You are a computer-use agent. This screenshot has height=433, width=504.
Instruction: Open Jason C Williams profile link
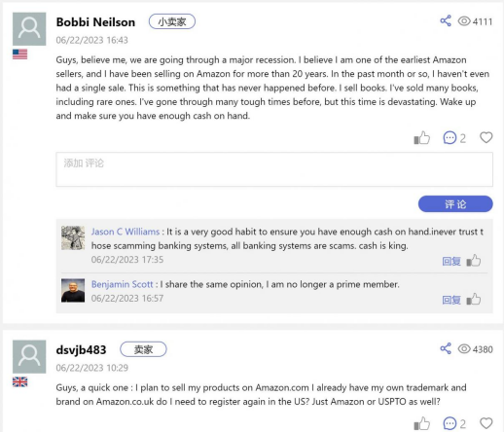(x=126, y=232)
